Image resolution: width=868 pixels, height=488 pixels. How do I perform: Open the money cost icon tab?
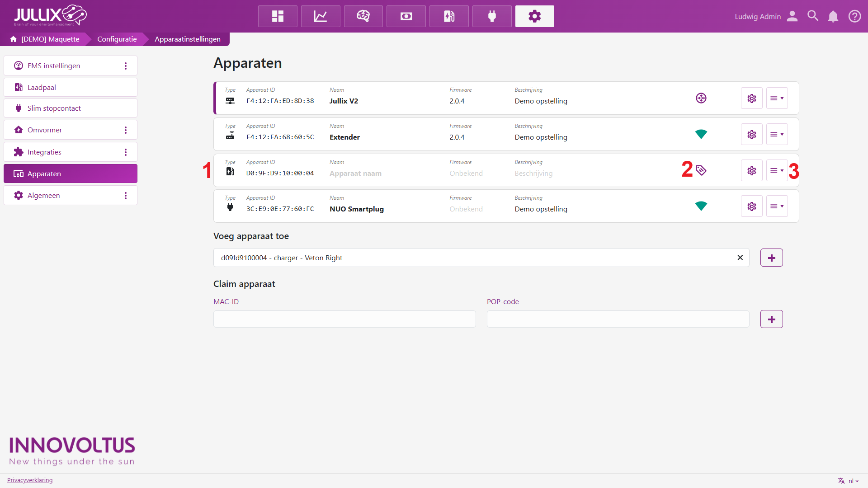(406, 16)
